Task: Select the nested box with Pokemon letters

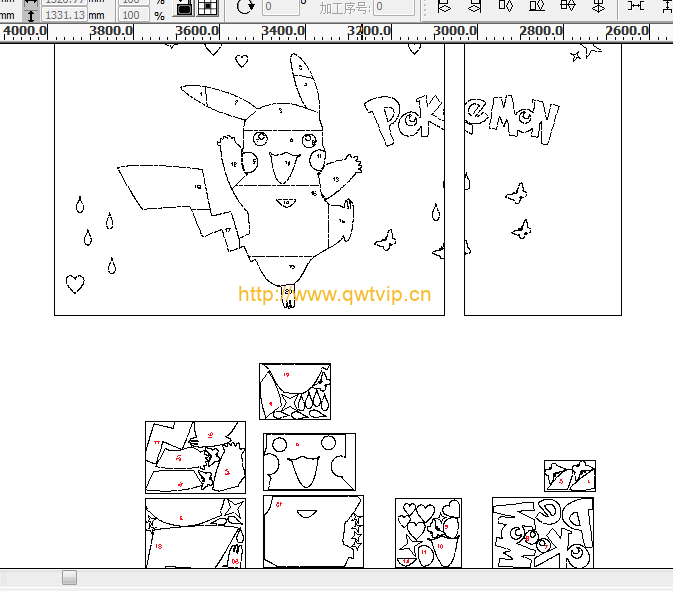Action: point(543,533)
